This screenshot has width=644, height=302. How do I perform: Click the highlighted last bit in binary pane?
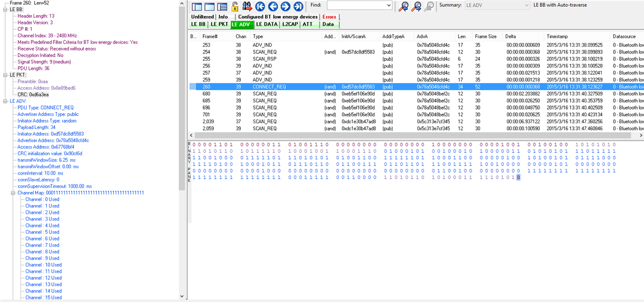pyautogui.click(x=518, y=177)
